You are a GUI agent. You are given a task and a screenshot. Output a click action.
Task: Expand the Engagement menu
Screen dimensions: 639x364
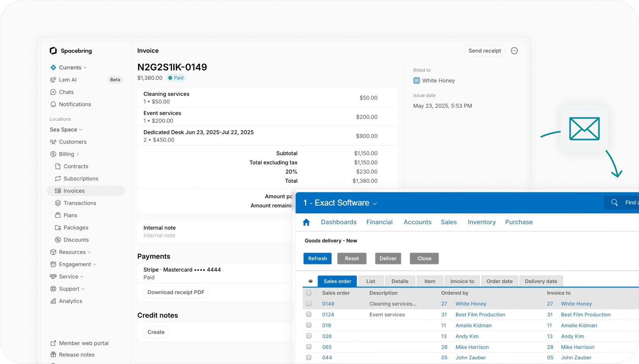point(94,264)
